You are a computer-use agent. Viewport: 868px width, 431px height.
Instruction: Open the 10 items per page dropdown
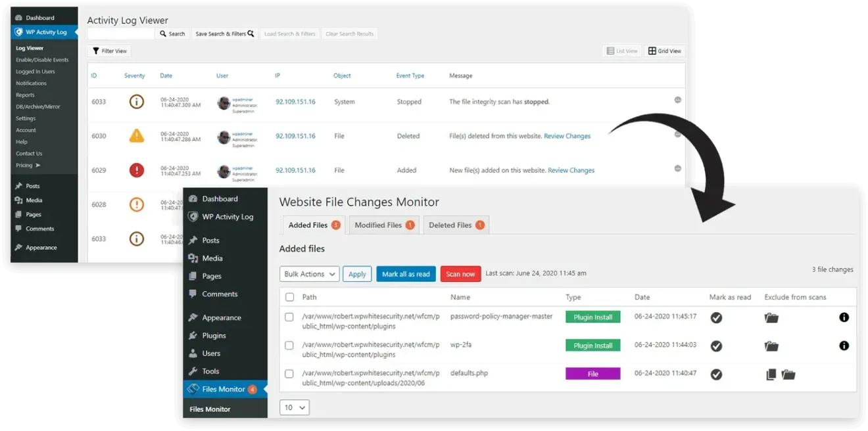[295, 407]
